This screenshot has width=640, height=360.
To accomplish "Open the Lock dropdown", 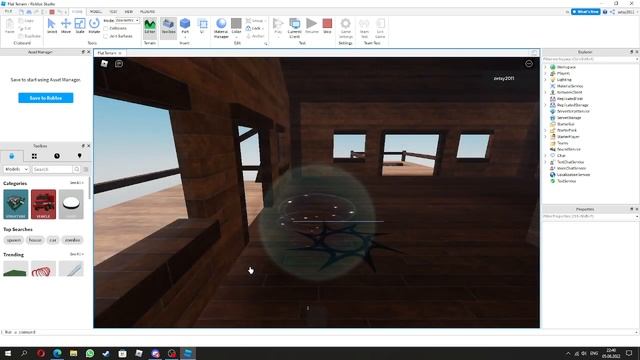I will (255, 28).
